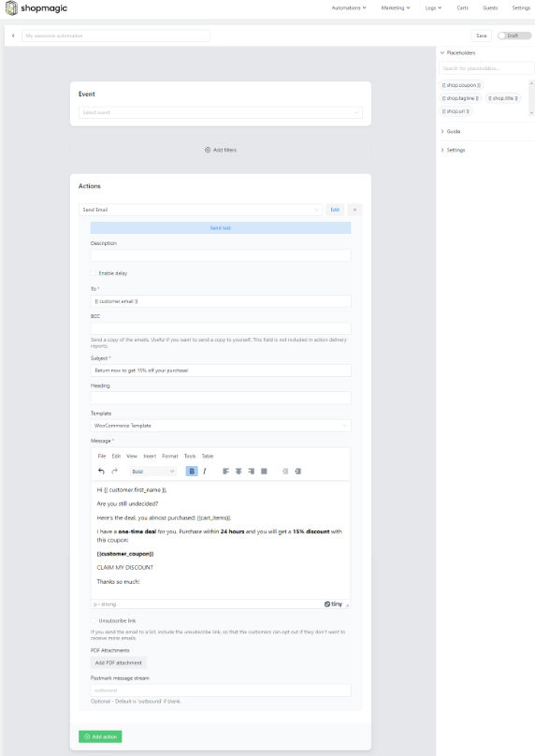The image size is (535, 756).
Task: Click the redo arrow in message editor
Action: click(x=115, y=471)
